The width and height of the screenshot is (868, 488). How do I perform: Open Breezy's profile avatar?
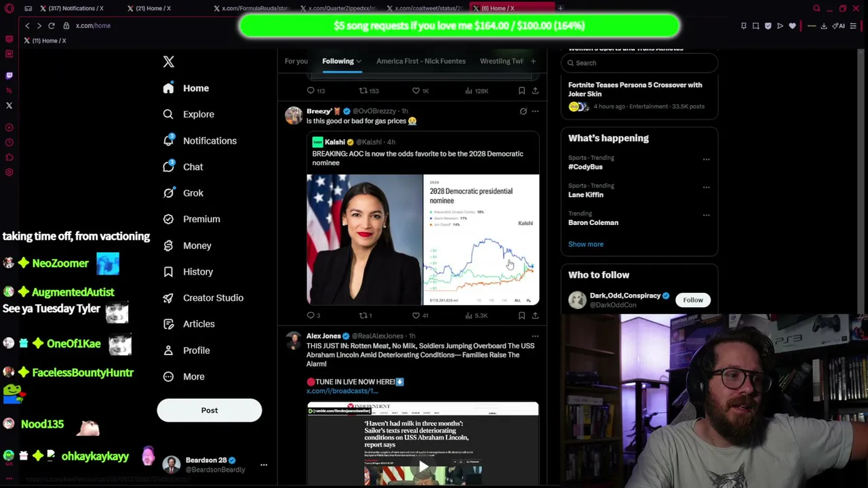click(294, 115)
